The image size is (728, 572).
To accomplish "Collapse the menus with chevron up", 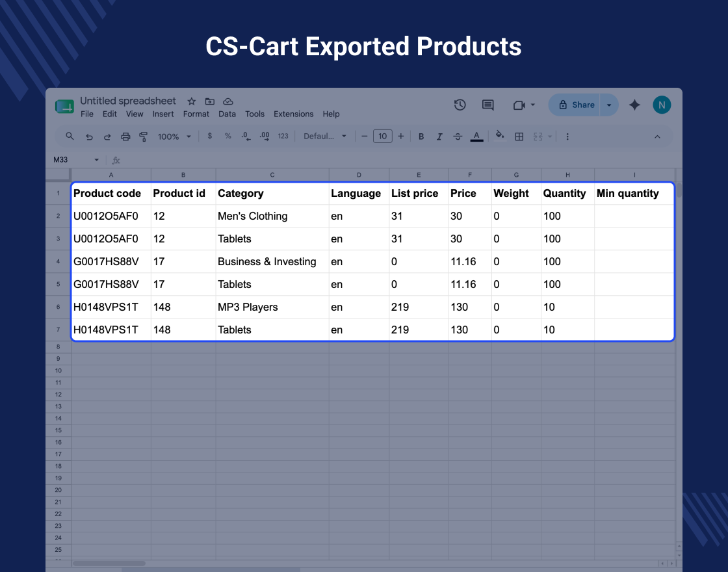I will [x=657, y=136].
